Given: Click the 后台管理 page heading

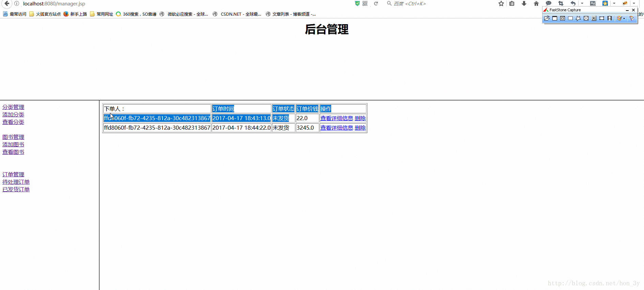Looking at the screenshot, I should tap(326, 29).
